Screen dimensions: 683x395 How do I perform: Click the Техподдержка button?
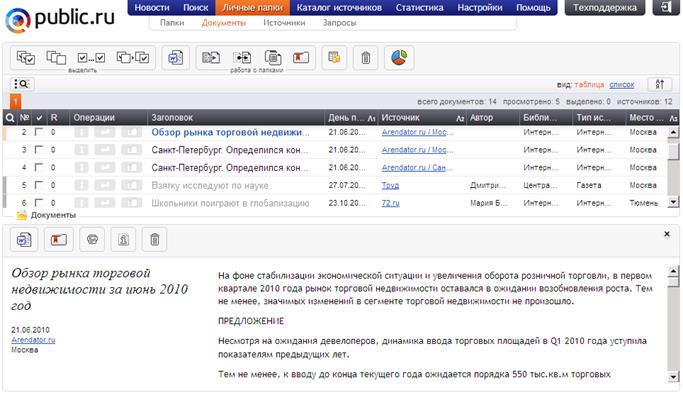click(605, 7)
